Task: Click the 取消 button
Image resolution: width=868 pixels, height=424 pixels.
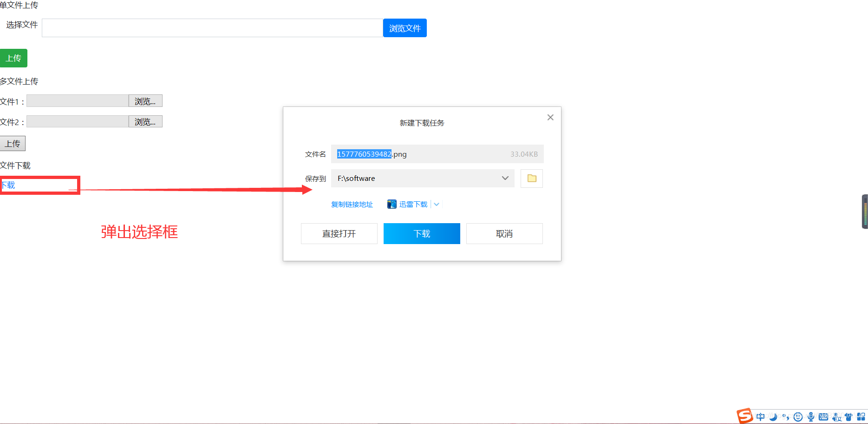Action: 504,233
